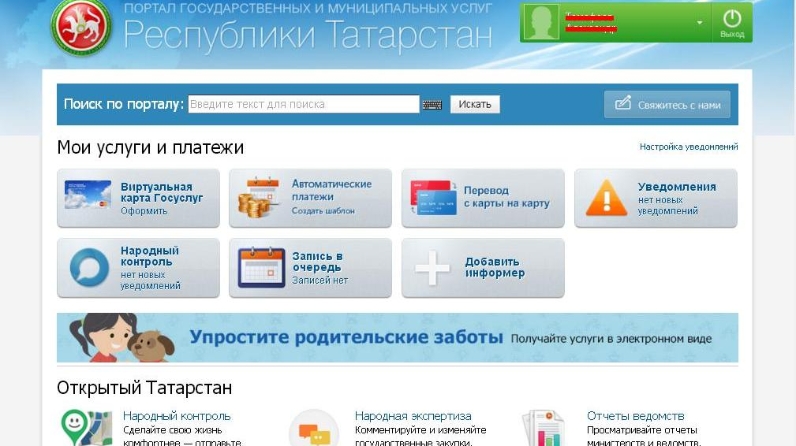The image size is (796, 446).
Task: Click the warning triangle Уведомления icon
Action: click(x=606, y=198)
